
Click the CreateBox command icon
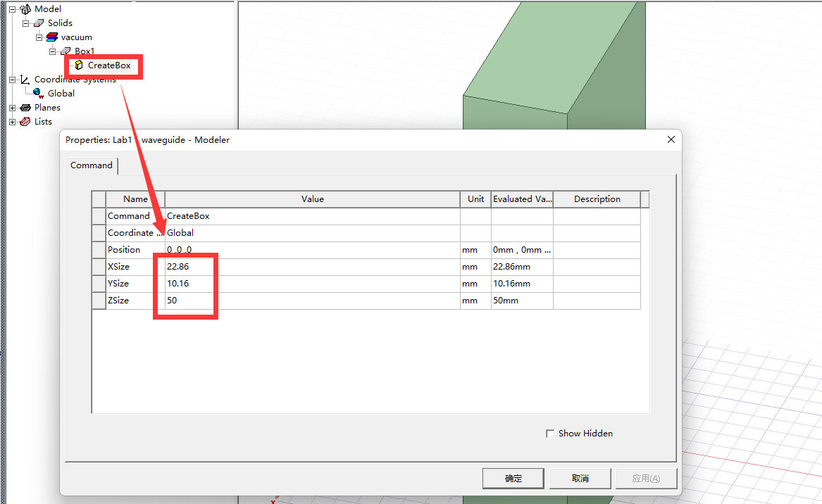point(79,65)
